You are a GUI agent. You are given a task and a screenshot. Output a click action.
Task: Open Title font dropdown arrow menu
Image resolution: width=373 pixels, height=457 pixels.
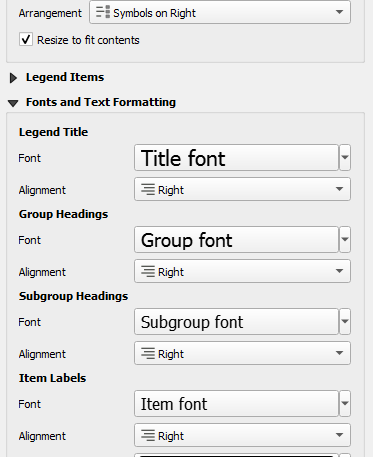tap(345, 158)
